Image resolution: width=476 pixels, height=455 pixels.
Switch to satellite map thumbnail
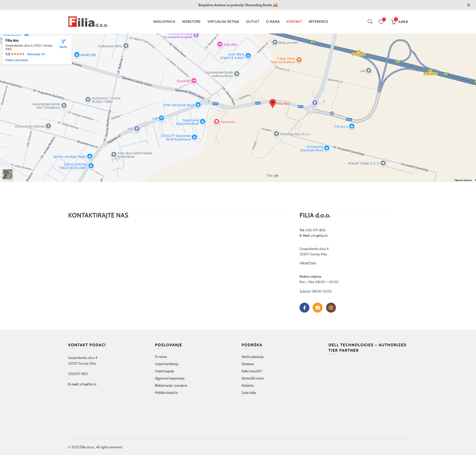(x=8, y=174)
